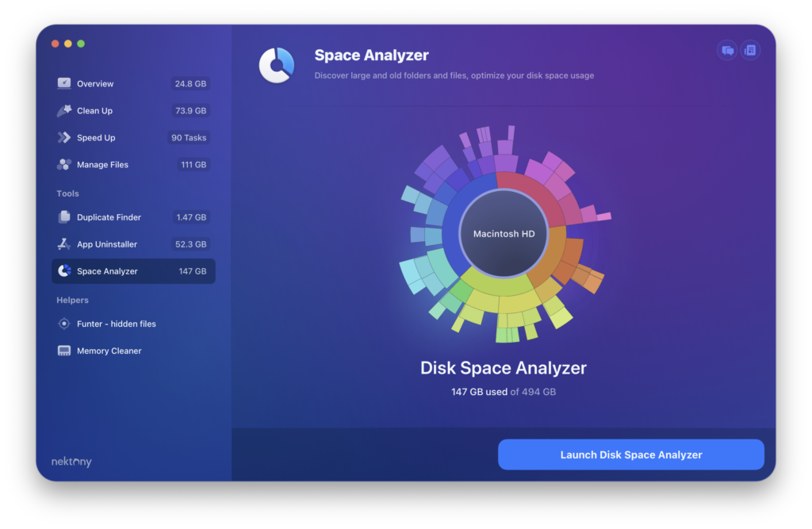Click the Launch Disk Space Analyzer button
Image resolution: width=812 pixels, height=529 pixels.
(630, 454)
